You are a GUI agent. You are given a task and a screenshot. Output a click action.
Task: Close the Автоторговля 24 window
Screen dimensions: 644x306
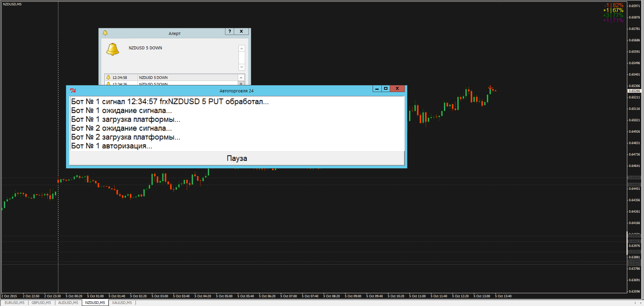[397, 89]
